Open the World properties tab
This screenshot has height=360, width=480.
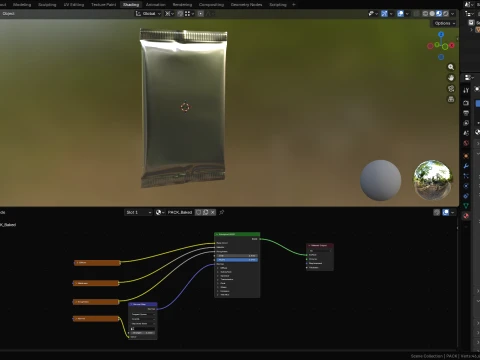point(466,143)
